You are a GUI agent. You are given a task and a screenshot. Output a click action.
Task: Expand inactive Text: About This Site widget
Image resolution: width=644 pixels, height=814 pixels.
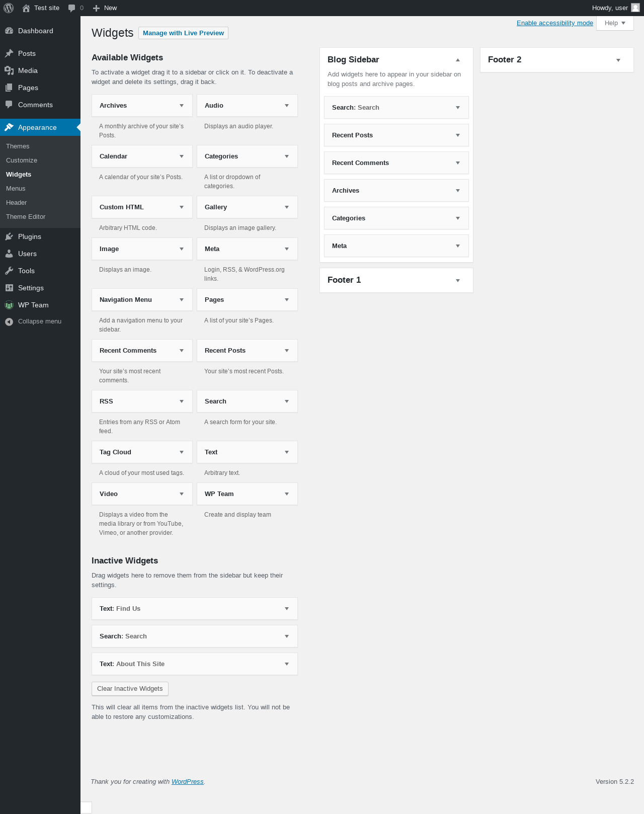click(x=287, y=664)
